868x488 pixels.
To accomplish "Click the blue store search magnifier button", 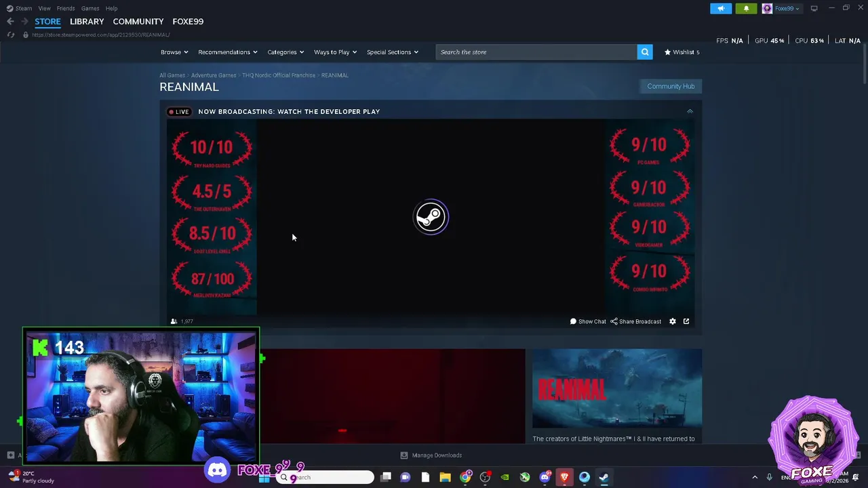I will pyautogui.click(x=645, y=52).
